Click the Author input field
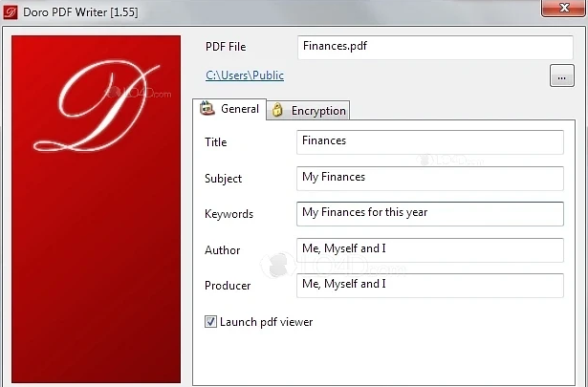Viewport: 588px width, 387px height. [429, 250]
